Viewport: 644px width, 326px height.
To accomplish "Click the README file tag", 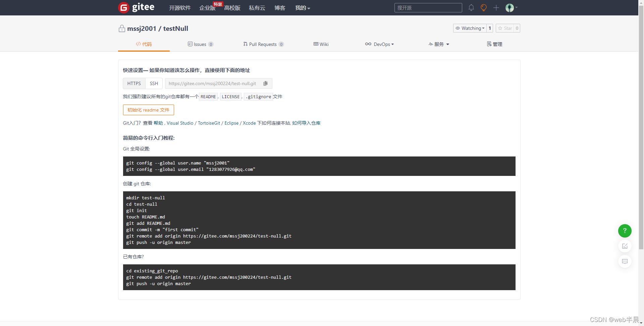I will 208,97.
